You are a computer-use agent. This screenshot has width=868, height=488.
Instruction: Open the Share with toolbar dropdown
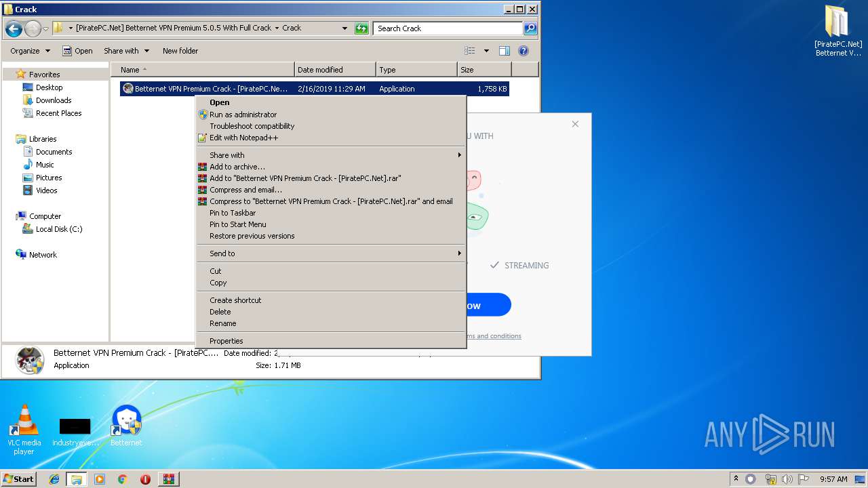(126, 51)
